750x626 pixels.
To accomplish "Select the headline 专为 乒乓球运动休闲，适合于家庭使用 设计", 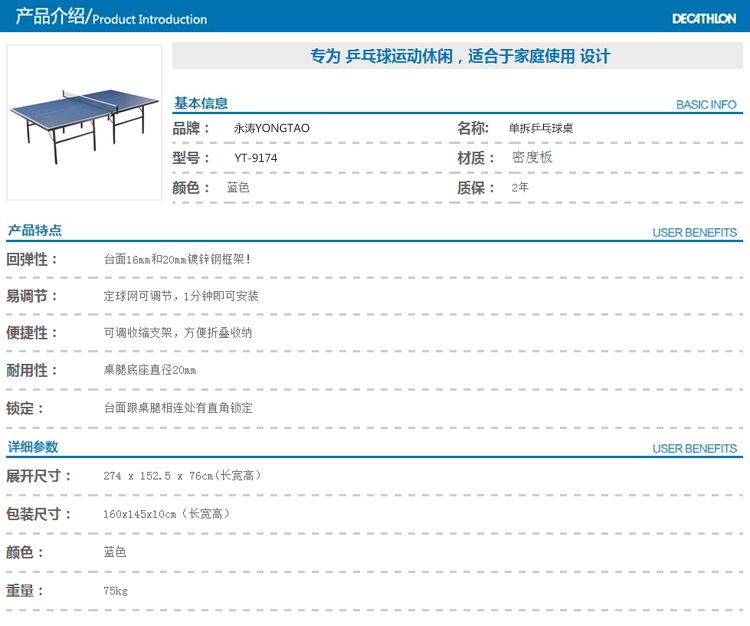I will [460, 56].
